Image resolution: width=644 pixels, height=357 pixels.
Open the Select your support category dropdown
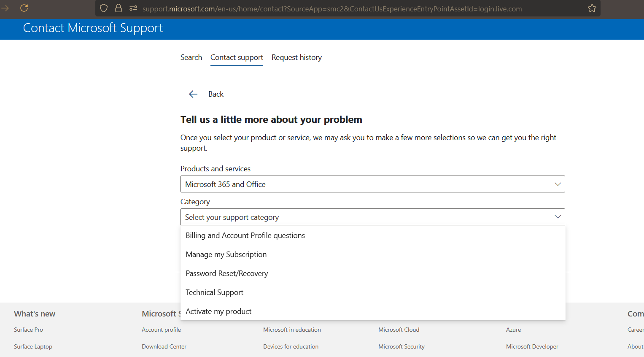coord(372,217)
